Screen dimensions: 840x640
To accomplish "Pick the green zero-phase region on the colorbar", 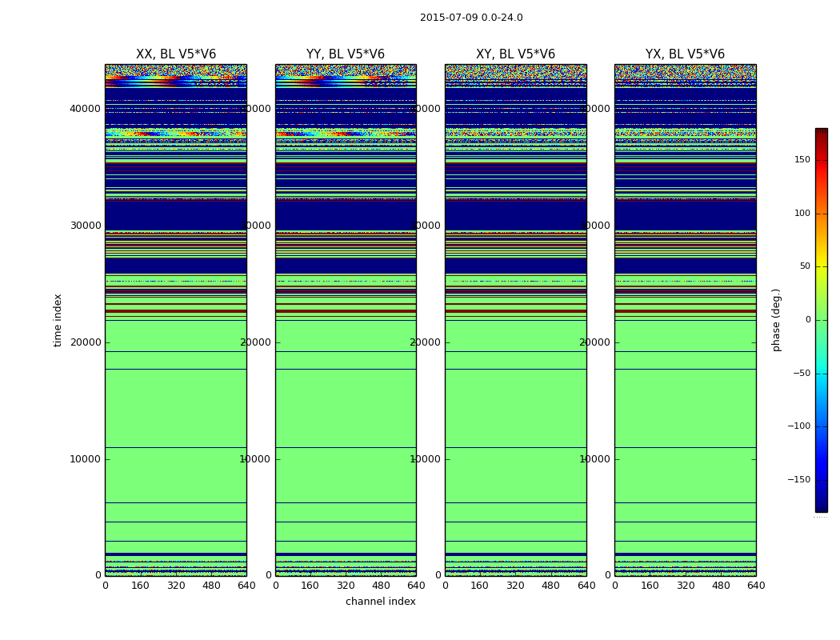I will point(821,320).
